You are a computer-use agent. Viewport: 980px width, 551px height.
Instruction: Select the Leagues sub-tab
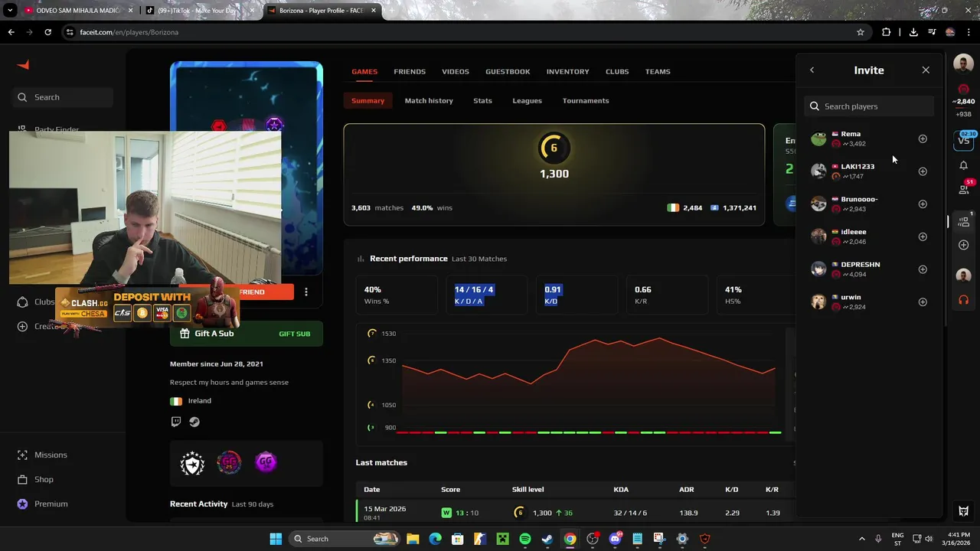[x=527, y=100]
